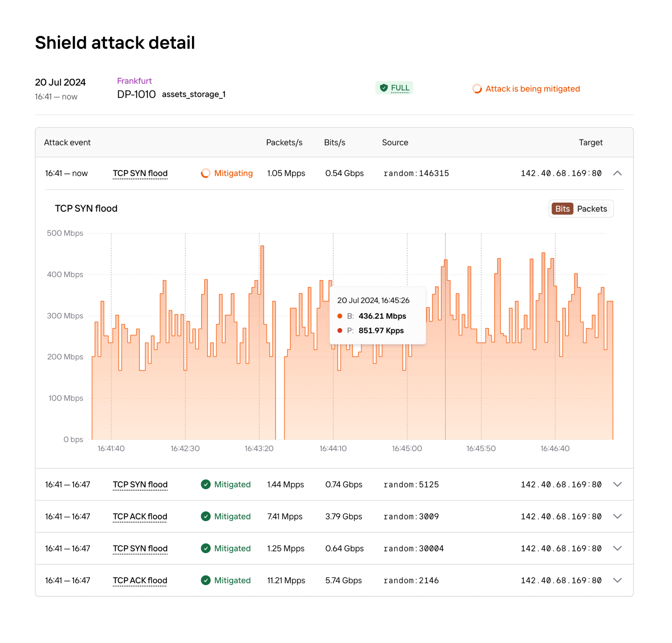Open TCP ACK flood link in 7.41 Mpps row
The height and width of the screenshot is (643, 672).
tap(140, 516)
